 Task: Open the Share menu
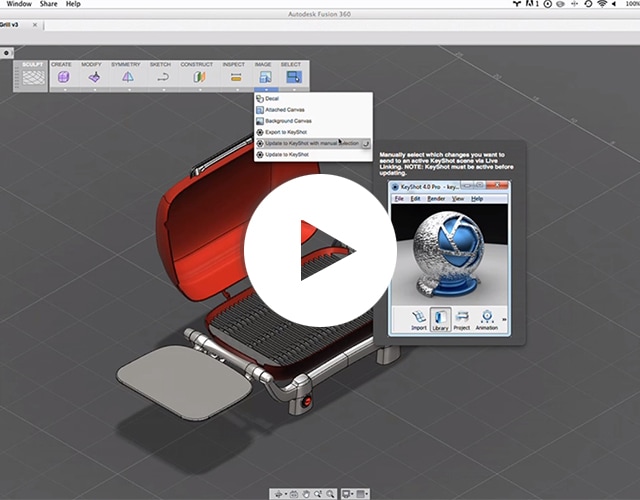click(49, 4)
